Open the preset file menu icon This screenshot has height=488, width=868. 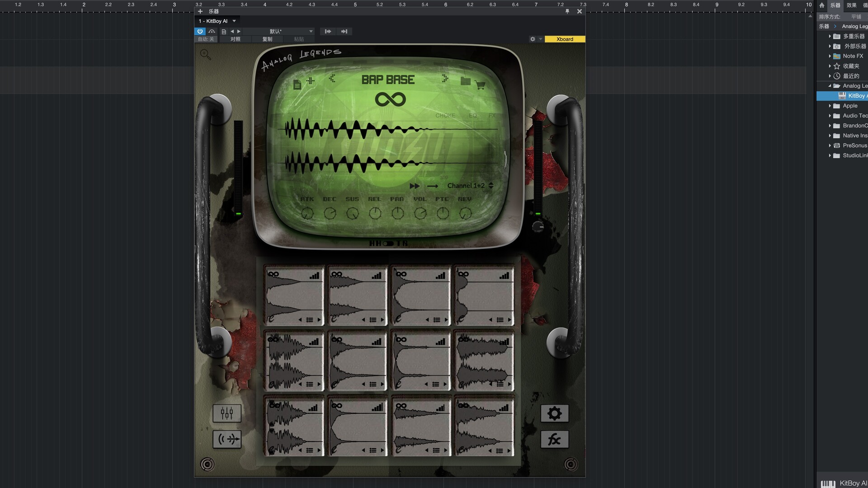click(224, 32)
